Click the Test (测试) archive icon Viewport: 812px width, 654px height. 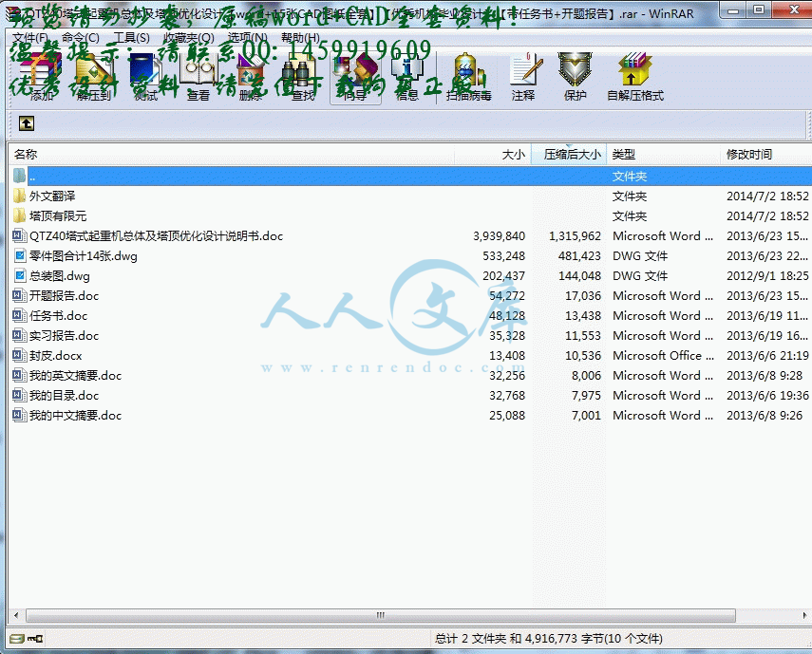click(x=145, y=70)
